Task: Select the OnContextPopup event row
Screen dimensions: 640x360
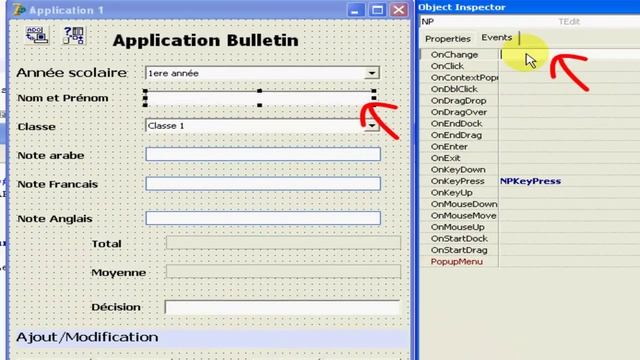Action: [x=530, y=78]
